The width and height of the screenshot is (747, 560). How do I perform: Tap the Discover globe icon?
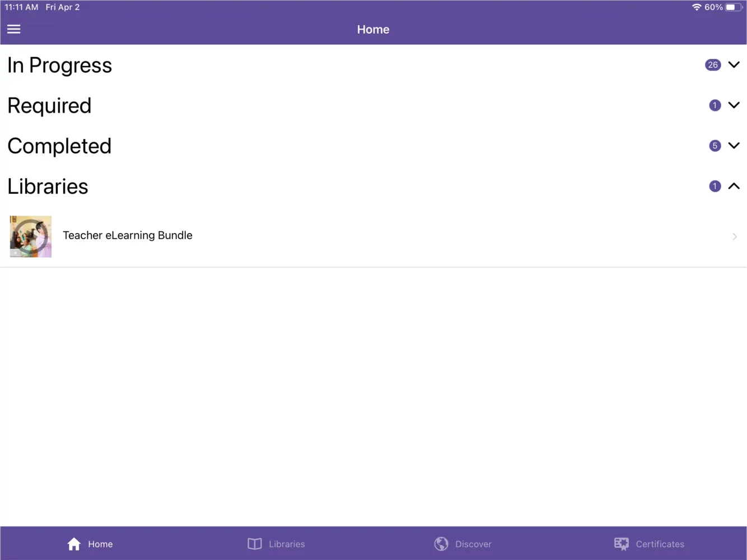tap(441, 544)
